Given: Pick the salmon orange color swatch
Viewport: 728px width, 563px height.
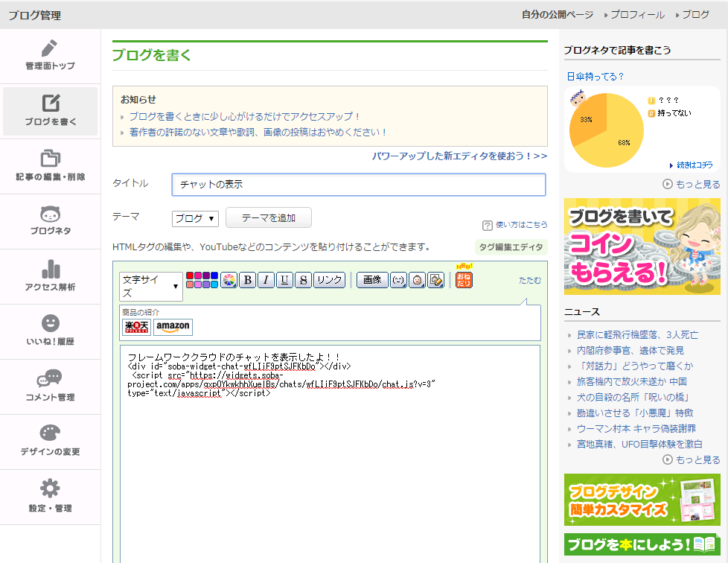Looking at the screenshot, I should coord(190,284).
